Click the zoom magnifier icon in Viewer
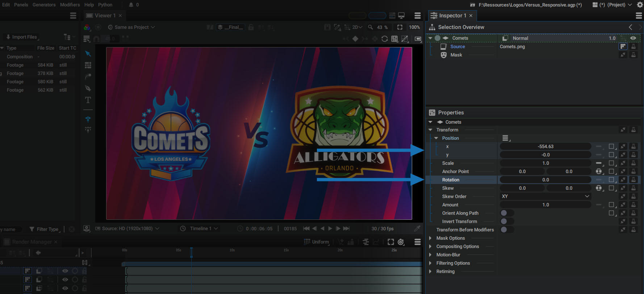Screen dimensions: 644x294 coord(370,27)
